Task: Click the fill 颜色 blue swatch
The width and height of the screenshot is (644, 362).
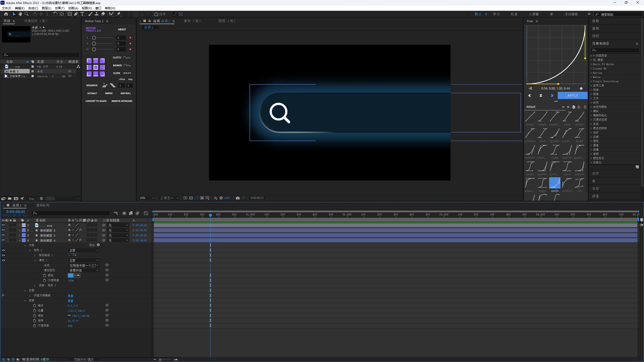Action: coord(71,275)
